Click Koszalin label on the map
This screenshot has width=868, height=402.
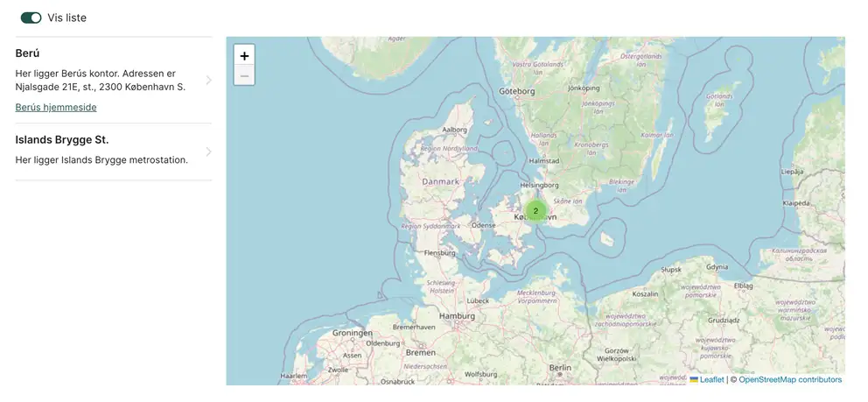(x=646, y=294)
